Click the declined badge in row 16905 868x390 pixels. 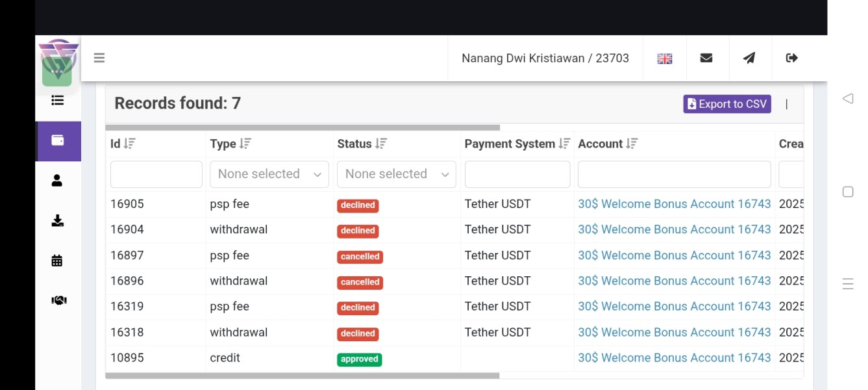tap(358, 205)
